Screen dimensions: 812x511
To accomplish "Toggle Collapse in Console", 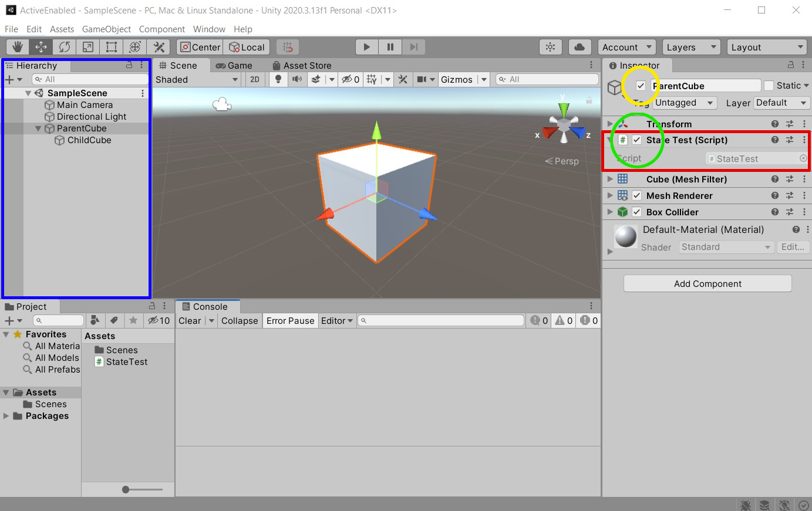I will coord(240,320).
